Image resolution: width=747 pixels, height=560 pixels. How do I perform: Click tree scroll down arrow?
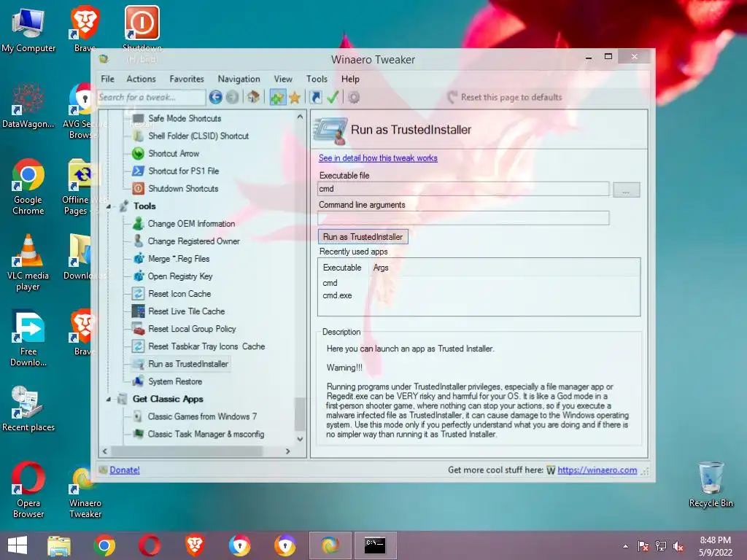pos(300,438)
